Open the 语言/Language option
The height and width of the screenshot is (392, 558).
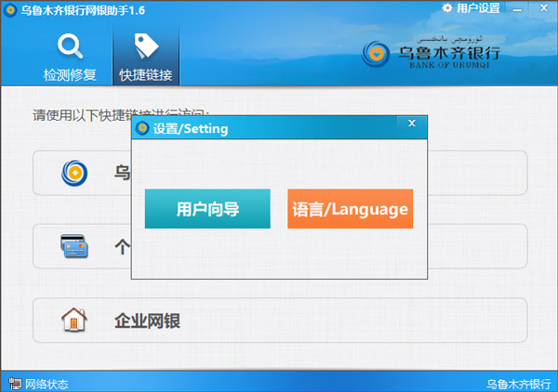tap(351, 209)
